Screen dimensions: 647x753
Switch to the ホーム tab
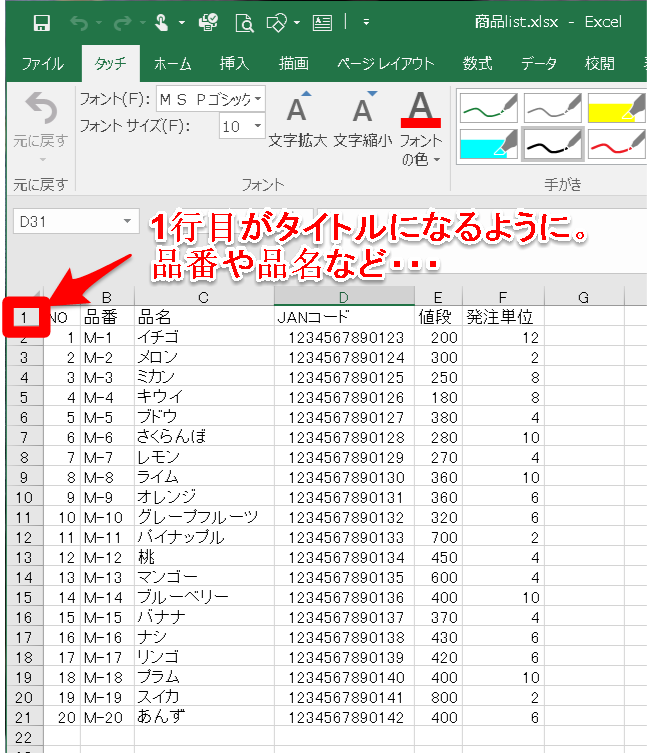(173, 63)
